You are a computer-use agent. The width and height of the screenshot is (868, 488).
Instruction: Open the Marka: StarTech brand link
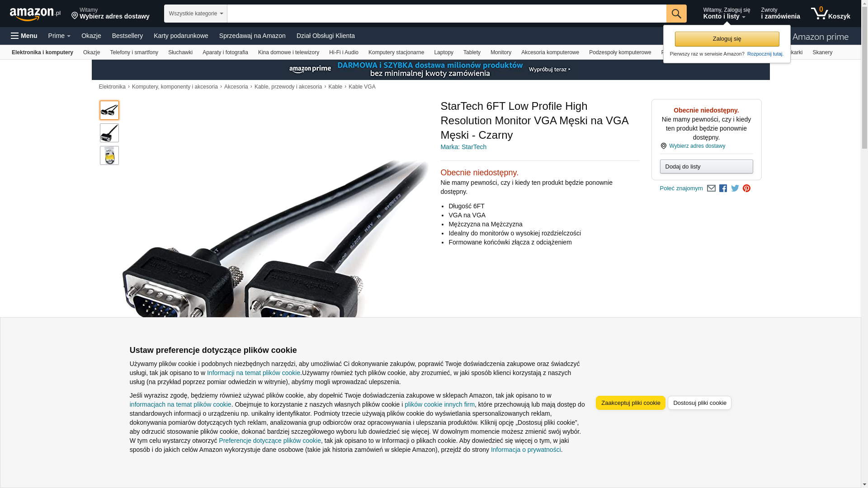(463, 147)
